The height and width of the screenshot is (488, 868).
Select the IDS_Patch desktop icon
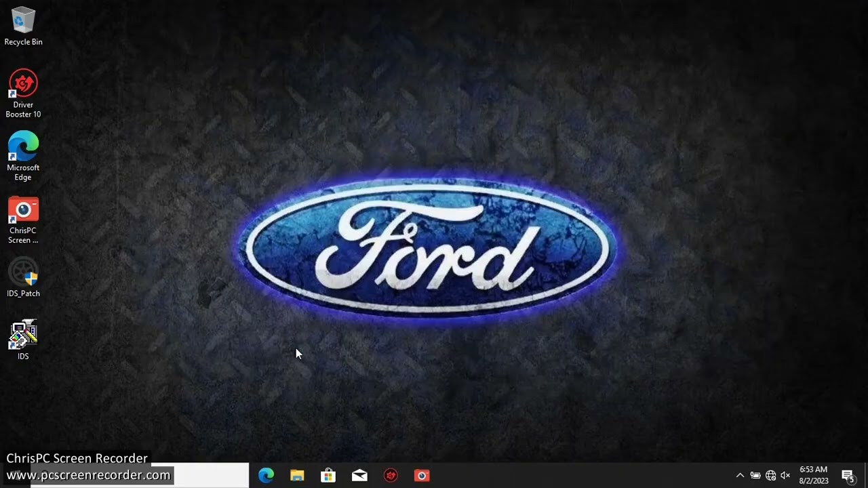(23, 278)
